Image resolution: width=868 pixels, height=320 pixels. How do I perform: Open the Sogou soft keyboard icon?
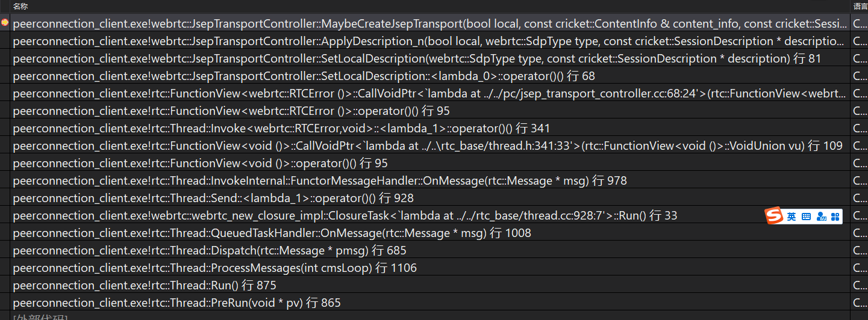807,217
